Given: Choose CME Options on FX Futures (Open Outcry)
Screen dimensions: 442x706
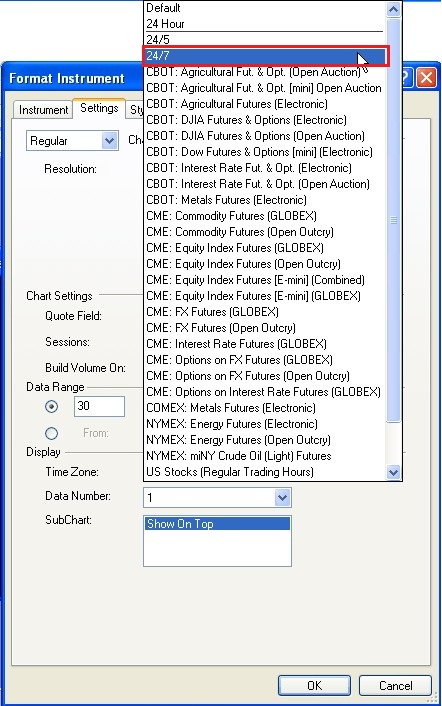Looking at the screenshot, I should coord(265,376).
